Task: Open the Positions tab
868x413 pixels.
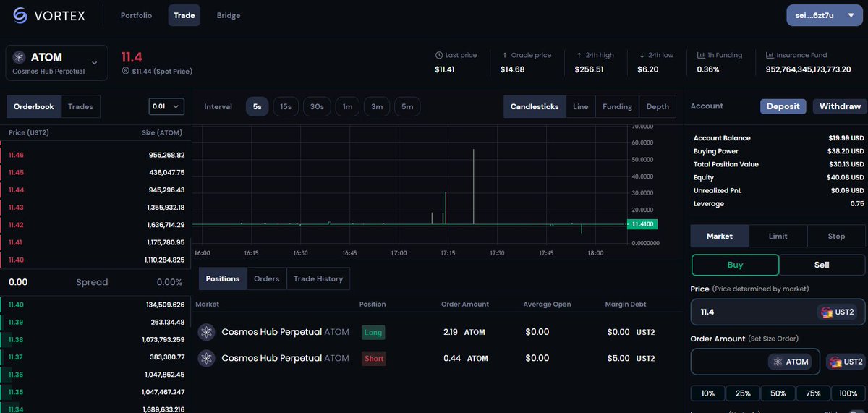Action: (223, 278)
